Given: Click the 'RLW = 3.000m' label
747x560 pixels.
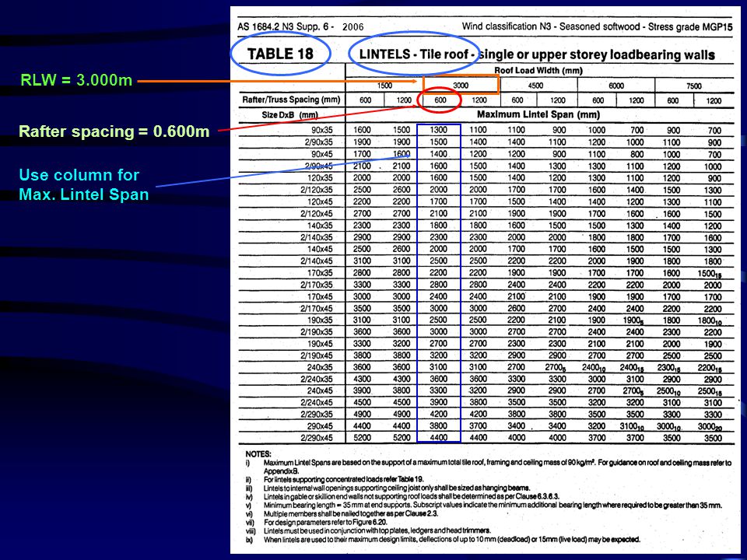Looking at the screenshot, I should [76, 80].
